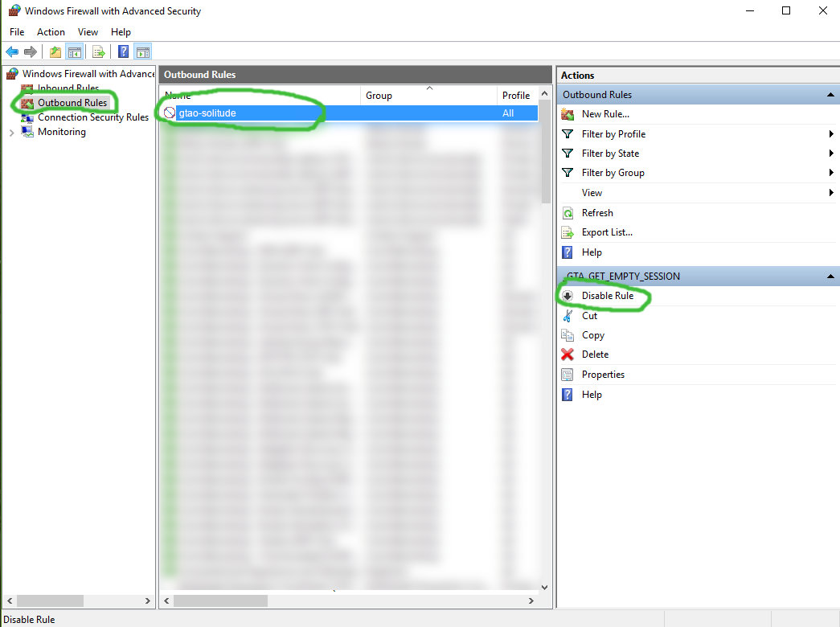Open the Action menu
The height and width of the screenshot is (627, 840).
coord(51,32)
